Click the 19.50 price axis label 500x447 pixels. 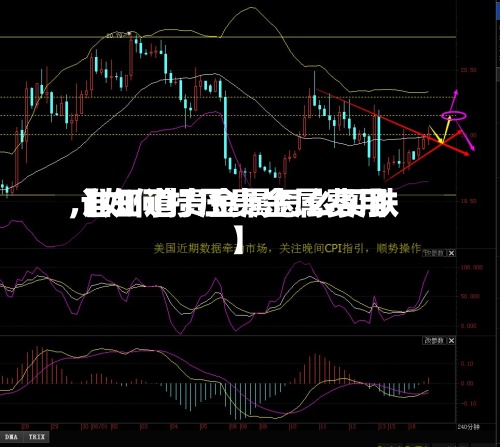[x=468, y=201]
